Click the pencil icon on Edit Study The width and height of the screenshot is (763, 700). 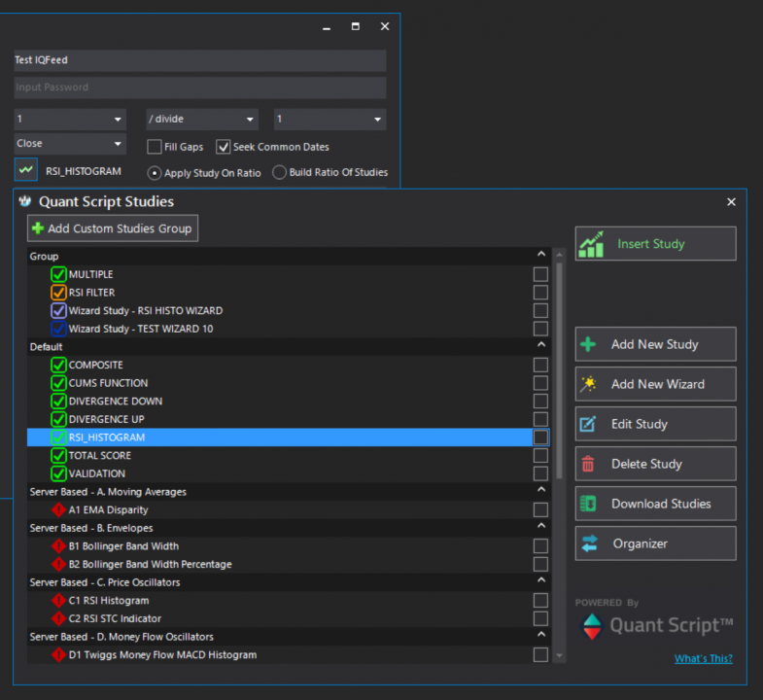[588, 424]
